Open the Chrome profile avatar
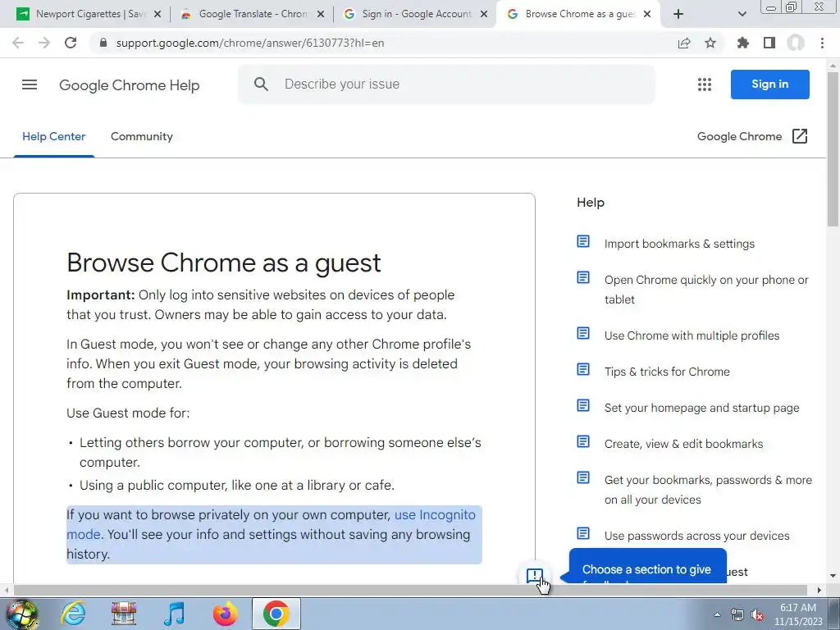 tap(796, 43)
